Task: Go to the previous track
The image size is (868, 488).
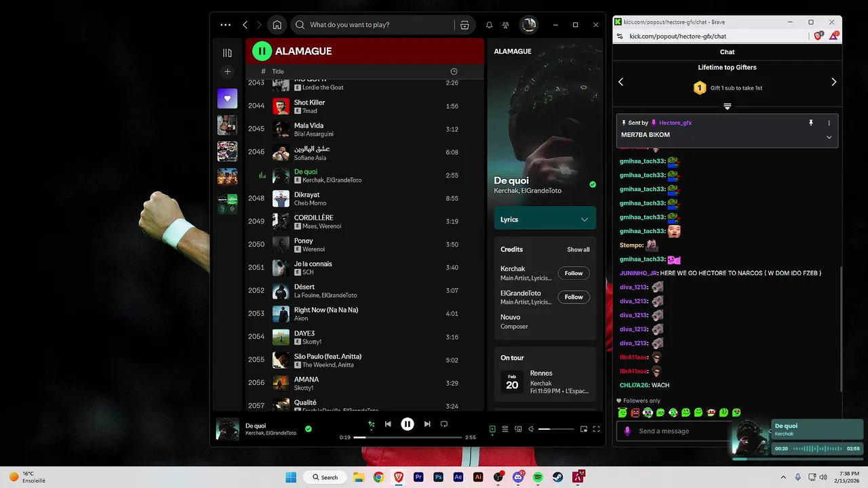Action: (388, 424)
